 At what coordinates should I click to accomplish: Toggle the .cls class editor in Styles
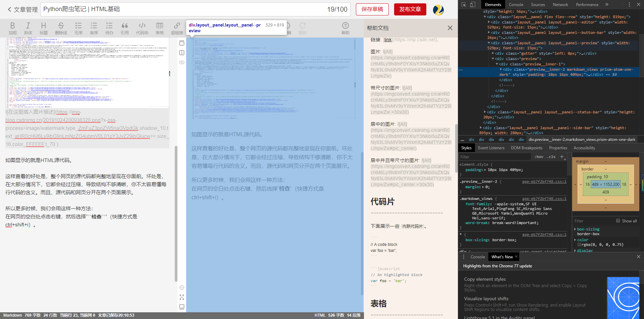click(551, 157)
